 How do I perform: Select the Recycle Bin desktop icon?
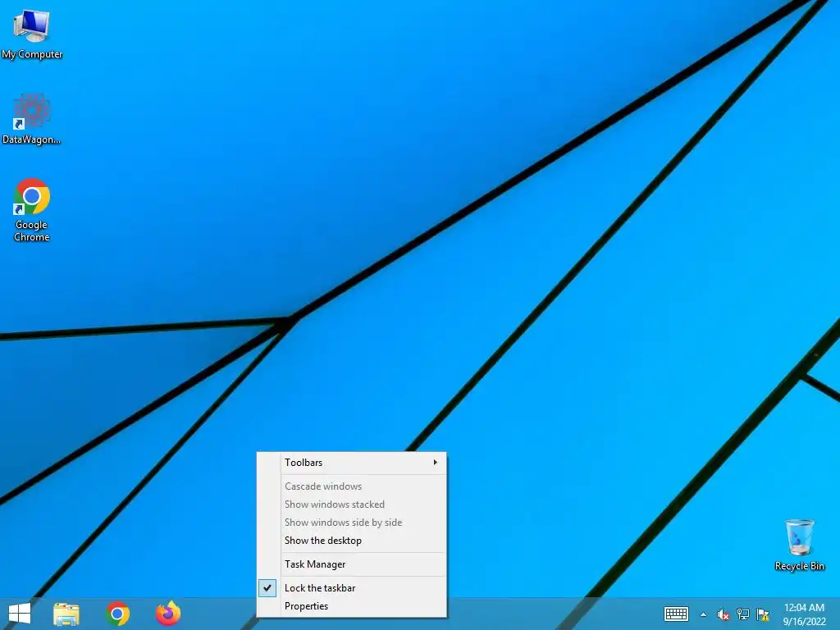pyautogui.click(x=799, y=545)
